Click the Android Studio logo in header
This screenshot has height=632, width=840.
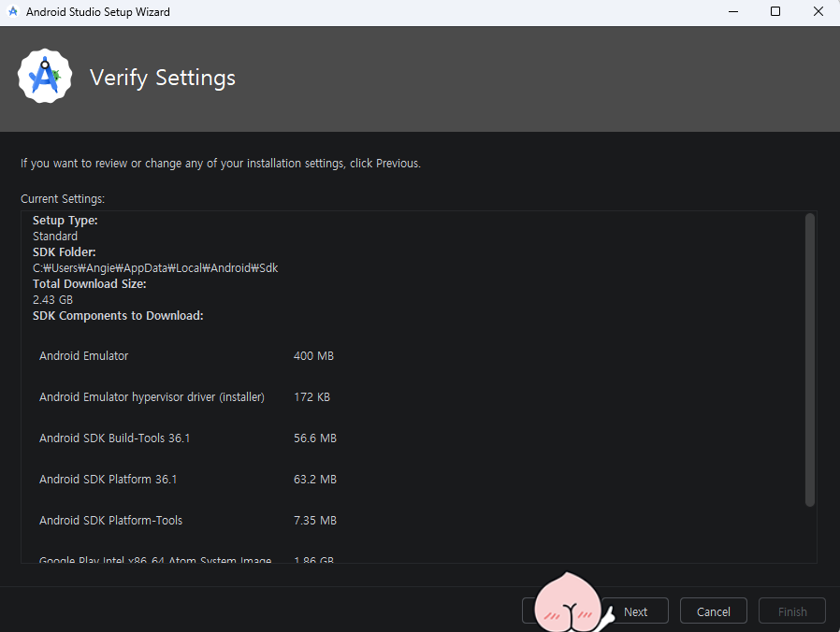click(x=45, y=77)
